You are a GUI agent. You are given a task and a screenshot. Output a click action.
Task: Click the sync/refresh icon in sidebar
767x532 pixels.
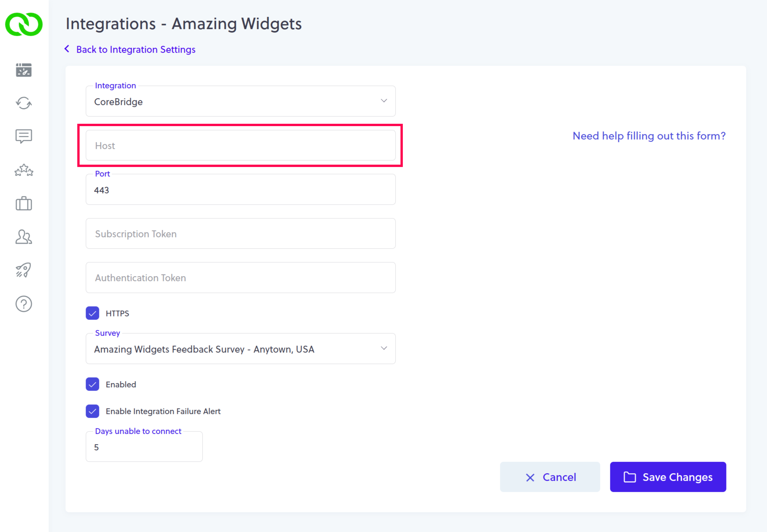tap(23, 104)
